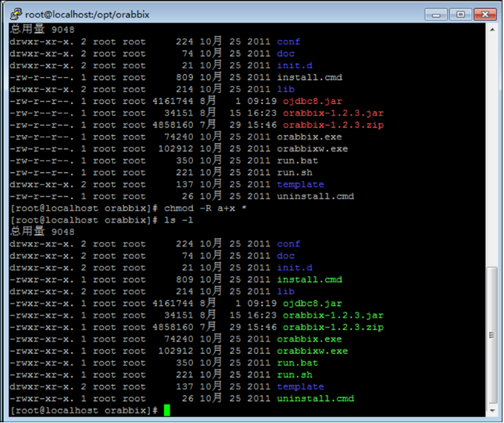Click the green terminal cursor block
The width and height of the screenshot is (504, 423).
click(167, 410)
